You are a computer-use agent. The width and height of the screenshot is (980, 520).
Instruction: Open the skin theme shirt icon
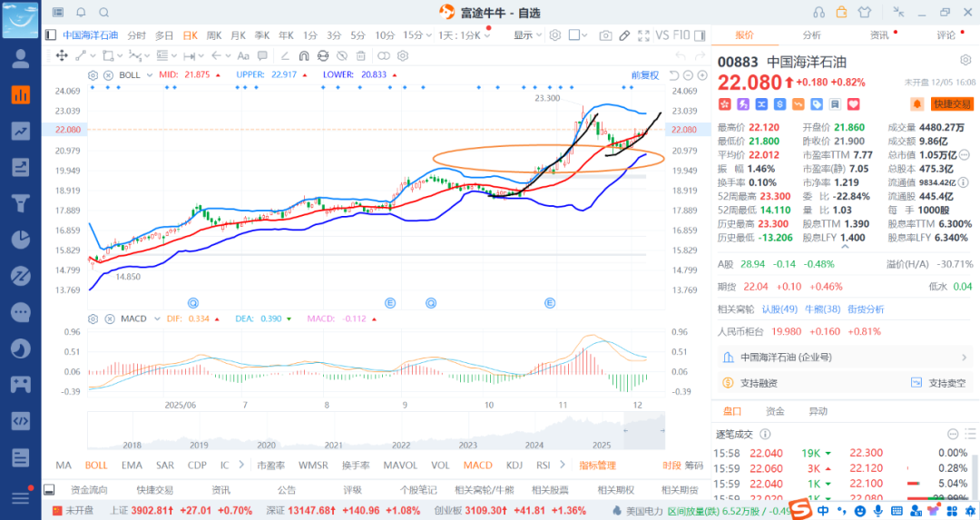865,13
